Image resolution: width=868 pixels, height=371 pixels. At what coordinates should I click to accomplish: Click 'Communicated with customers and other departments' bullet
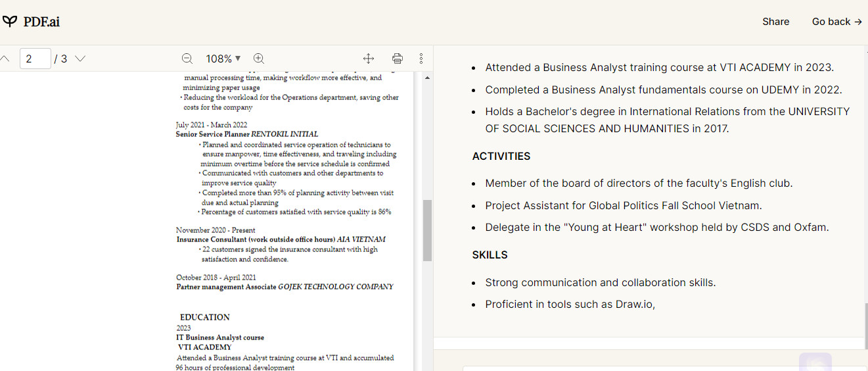[x=291, y=178]
